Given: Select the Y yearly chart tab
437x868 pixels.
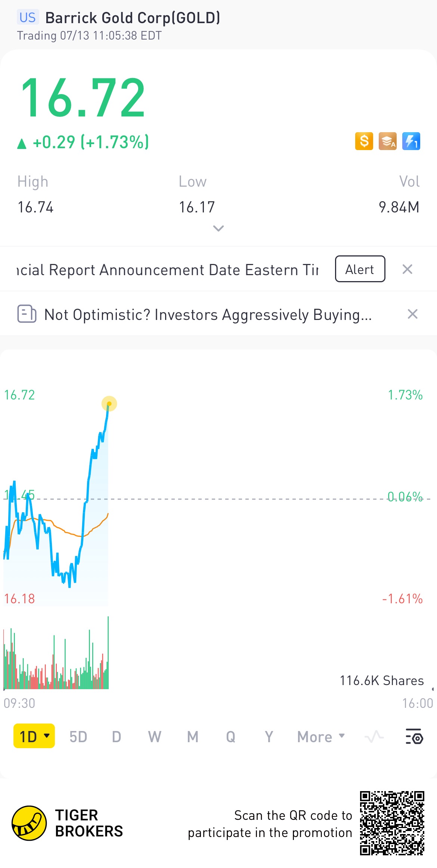Looking at the screenshot, I should [x=269, y=737].
